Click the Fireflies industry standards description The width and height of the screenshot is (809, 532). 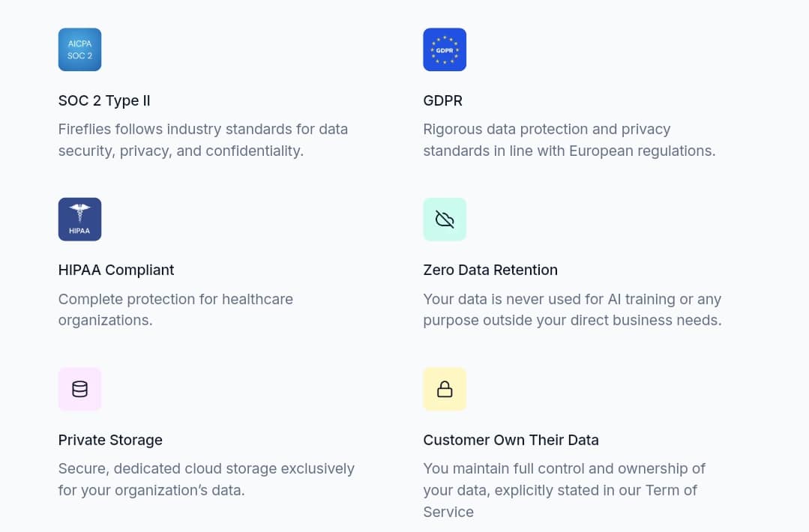pos(203,139)
